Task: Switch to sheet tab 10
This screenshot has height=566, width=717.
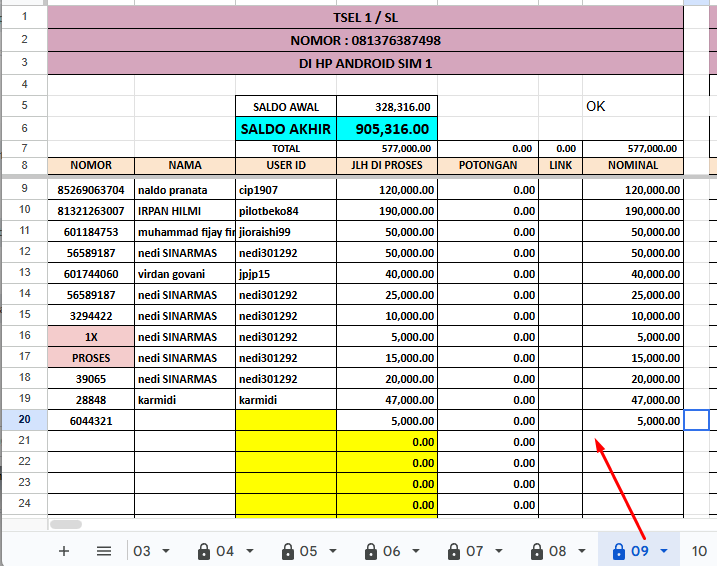Action: tap(699, 551)
